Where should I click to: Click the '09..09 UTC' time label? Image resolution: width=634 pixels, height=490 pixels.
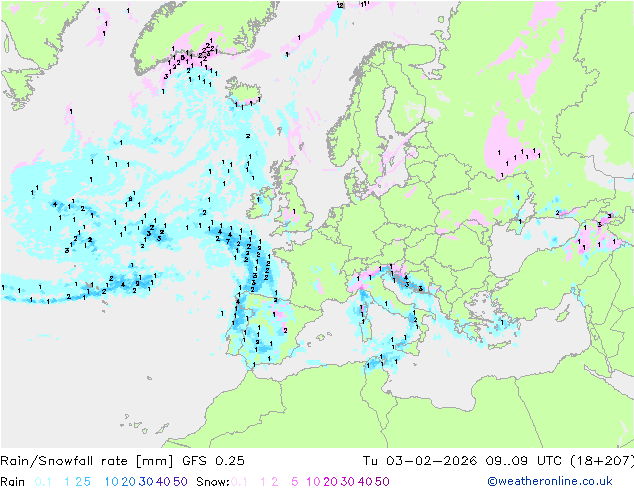[x=522, y=461]
